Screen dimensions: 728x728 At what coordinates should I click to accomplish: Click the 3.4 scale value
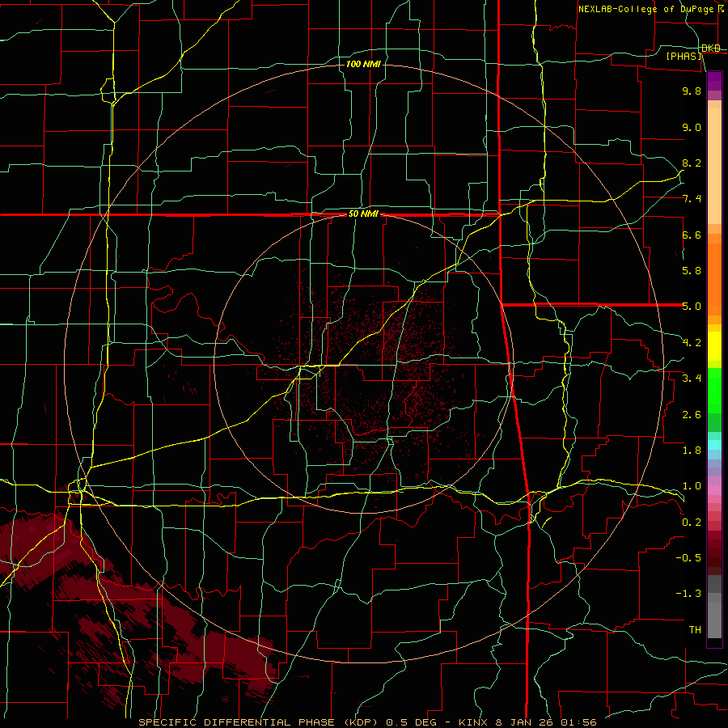click(x=692, y=379)
